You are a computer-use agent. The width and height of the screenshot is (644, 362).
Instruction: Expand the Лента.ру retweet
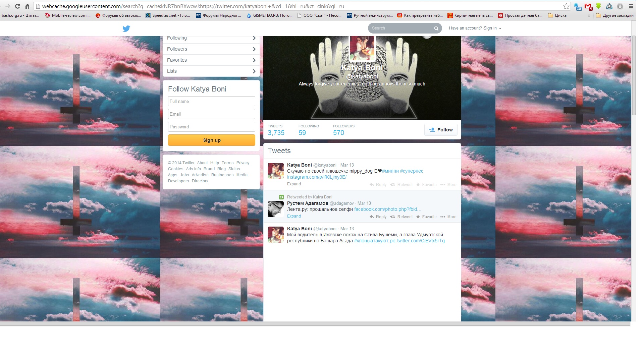coord(294,216)
